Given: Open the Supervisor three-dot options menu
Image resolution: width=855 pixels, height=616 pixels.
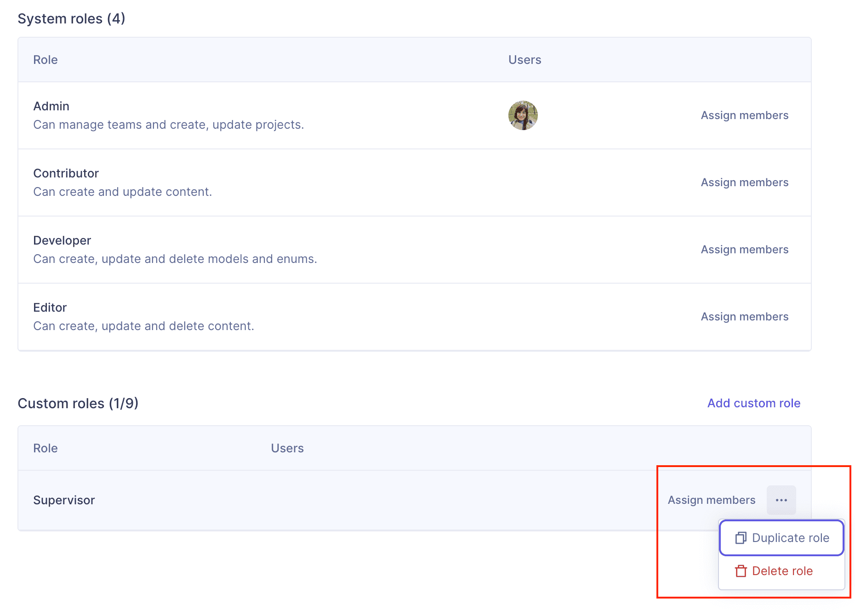Looking at the screenshot, I should pos(781,500).
